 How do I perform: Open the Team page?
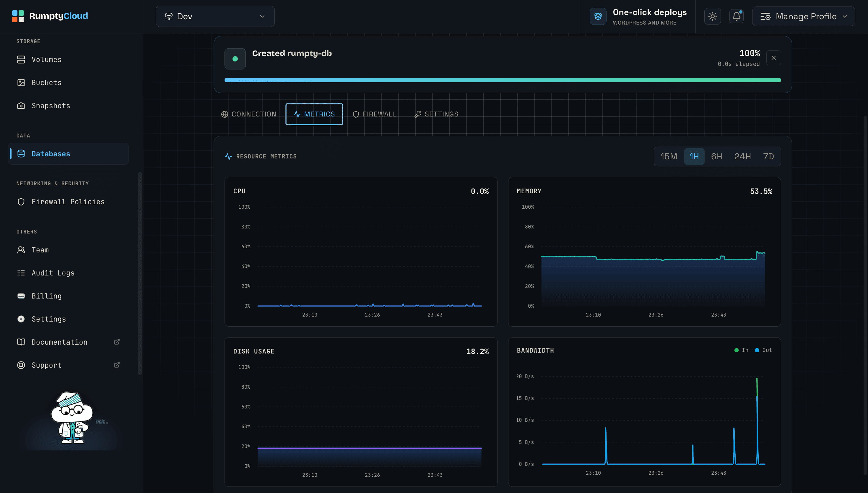coord(68,250)
